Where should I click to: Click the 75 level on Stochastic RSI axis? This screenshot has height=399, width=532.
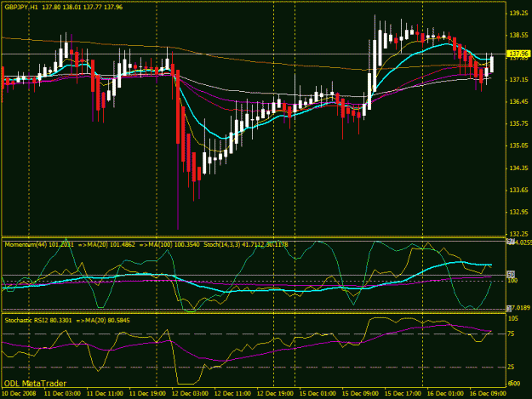pyautogui.click(x=511, y=333)
